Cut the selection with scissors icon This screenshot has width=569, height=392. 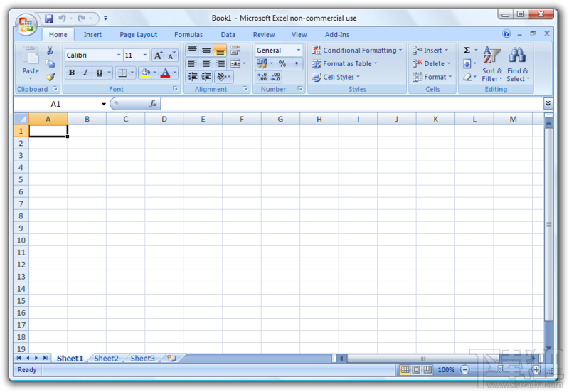click(50, 51)
